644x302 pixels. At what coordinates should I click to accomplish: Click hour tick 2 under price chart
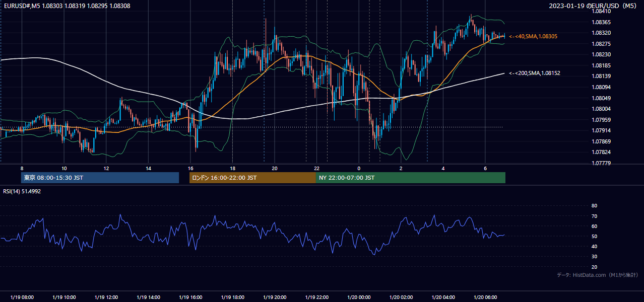401,168
